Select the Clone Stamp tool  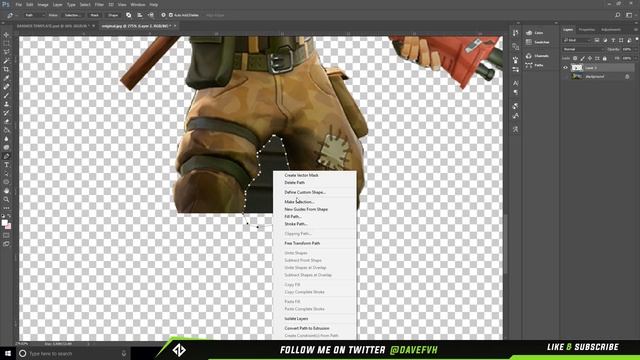[7, 104]
